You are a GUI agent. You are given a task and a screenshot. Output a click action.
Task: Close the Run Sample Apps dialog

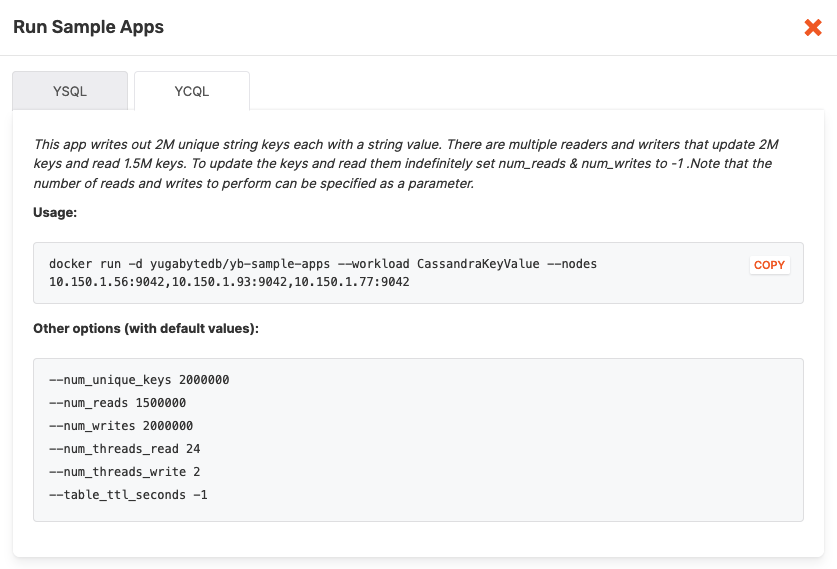coord(813,28)
